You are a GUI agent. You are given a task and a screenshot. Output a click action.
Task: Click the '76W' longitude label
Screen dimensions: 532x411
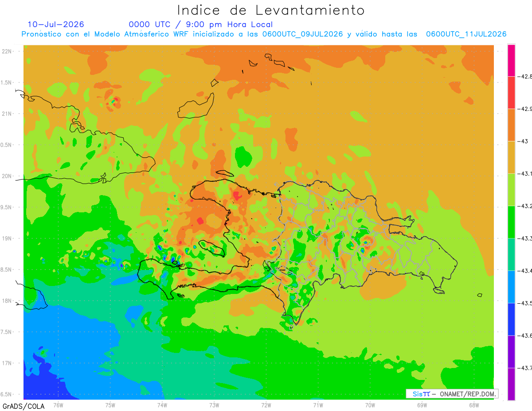tap(59, 405)
